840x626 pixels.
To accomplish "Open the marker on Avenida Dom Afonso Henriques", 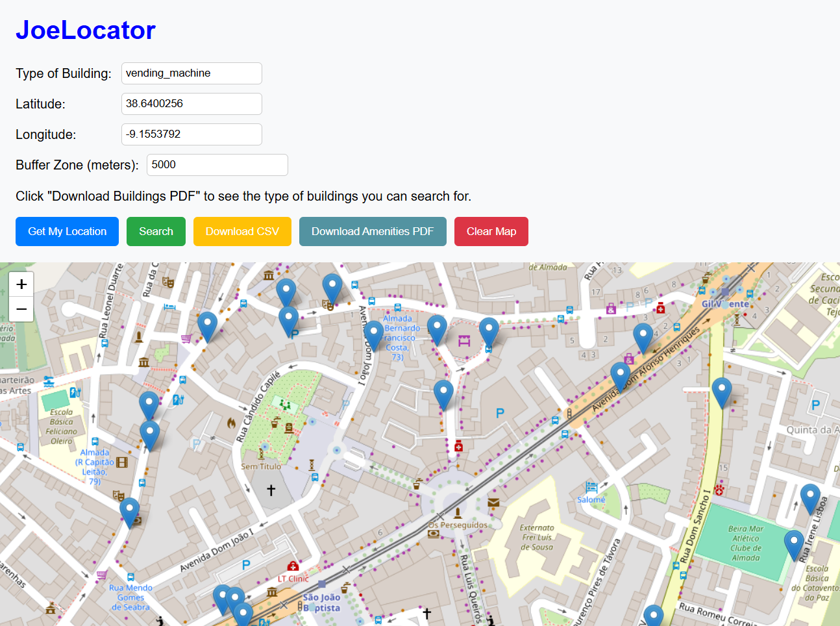I will pyautogui.click(x=620, y=376).
